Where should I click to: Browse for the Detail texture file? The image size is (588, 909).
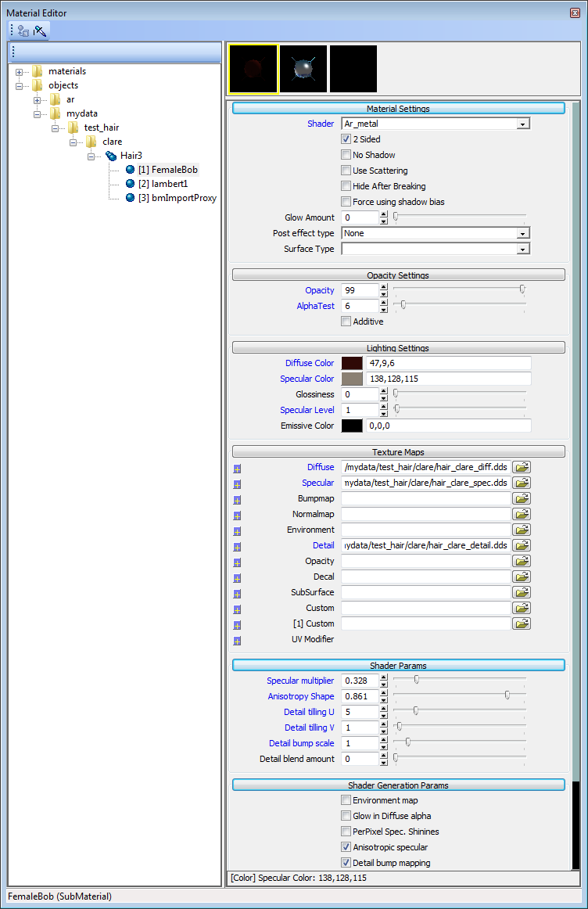[x=522, y=545]
